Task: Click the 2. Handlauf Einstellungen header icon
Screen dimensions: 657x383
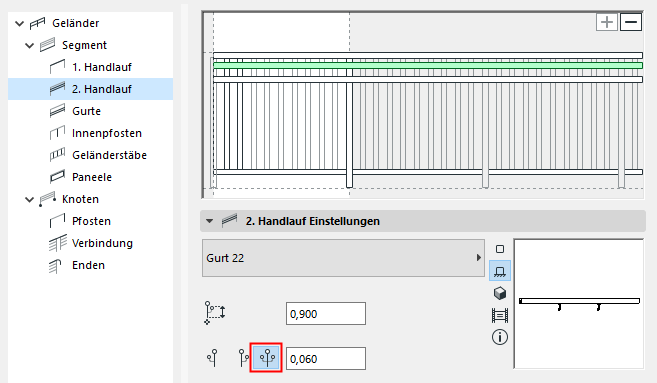Action: pyautogui.click(x=229, y=220)
